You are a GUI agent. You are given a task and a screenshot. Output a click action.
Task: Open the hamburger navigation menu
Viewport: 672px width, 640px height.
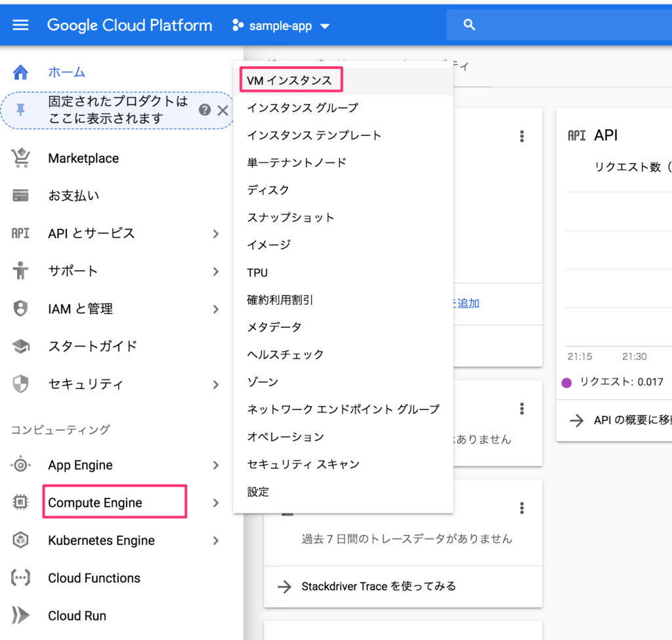(x=20, y=26)
